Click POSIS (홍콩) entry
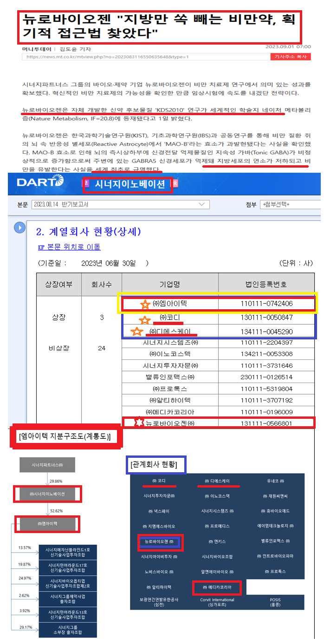The height and width of the screenshot is (644, 324). click(275, 602)
